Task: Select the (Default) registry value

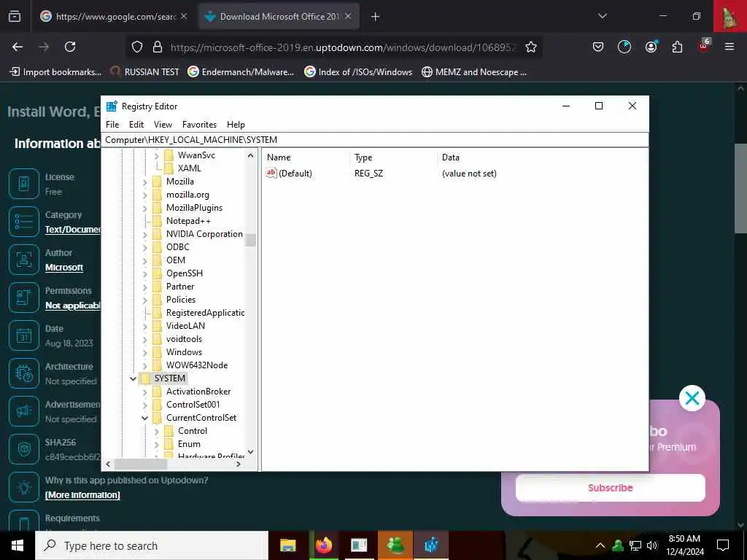Action: click(289, 174)
